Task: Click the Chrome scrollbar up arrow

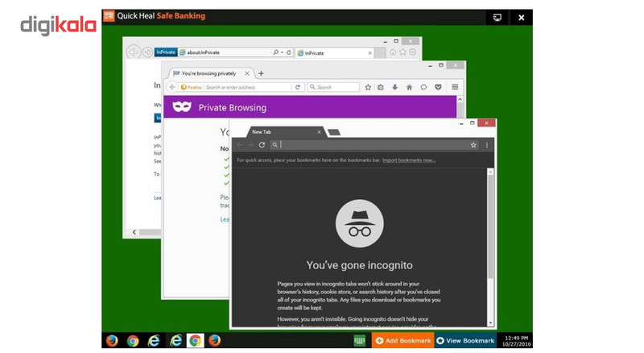Action: (490, 172)
